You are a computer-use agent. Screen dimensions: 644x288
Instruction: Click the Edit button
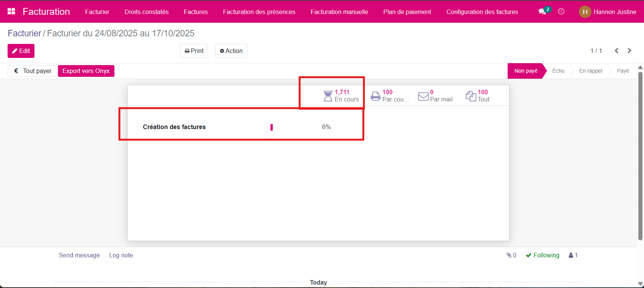pyautogui.click(x=21, y=51)
